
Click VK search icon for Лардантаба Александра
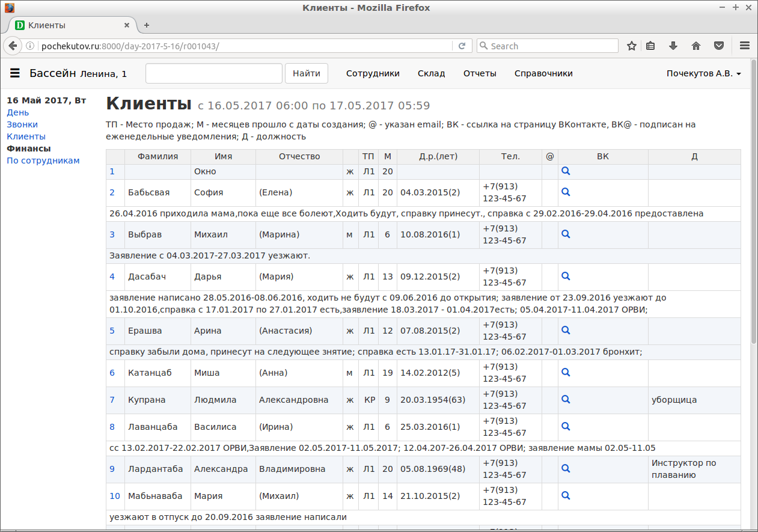point(565,469)
